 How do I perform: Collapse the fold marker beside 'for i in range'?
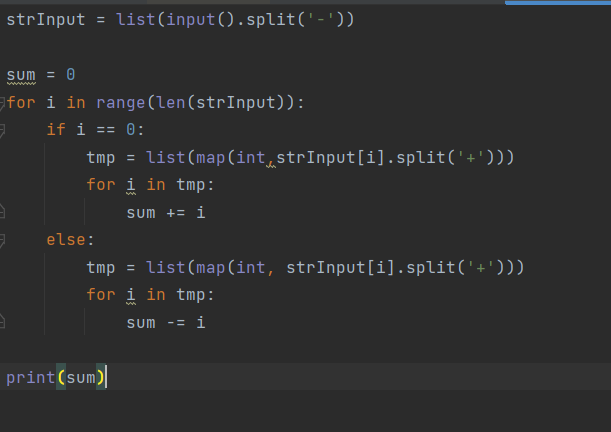click(x=2, y=104)
